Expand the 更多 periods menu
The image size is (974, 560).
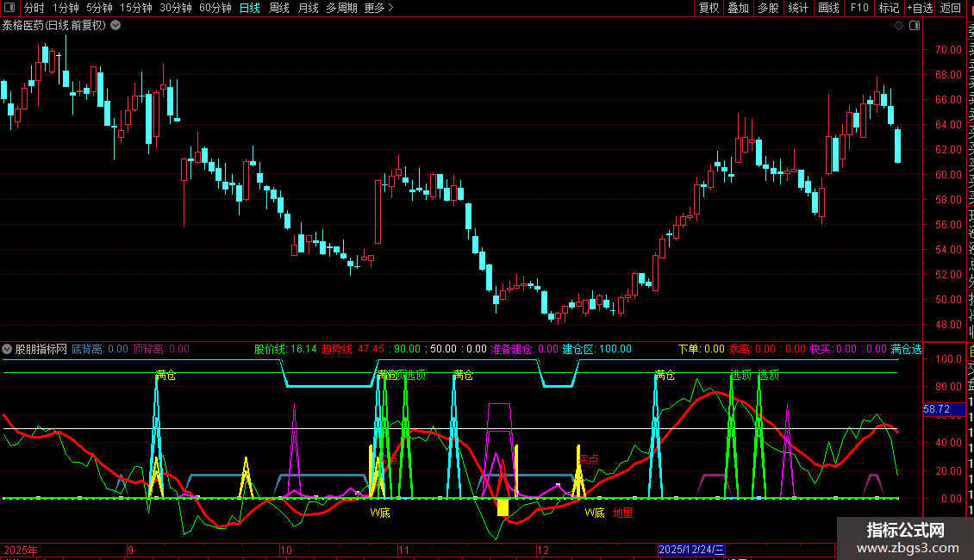[379, 8]
